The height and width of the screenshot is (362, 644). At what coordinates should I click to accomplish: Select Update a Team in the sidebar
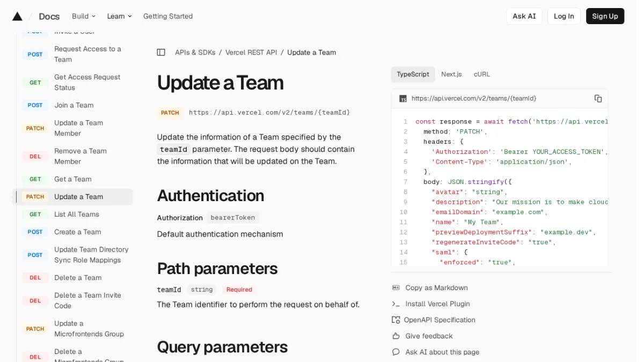(72, 197)
